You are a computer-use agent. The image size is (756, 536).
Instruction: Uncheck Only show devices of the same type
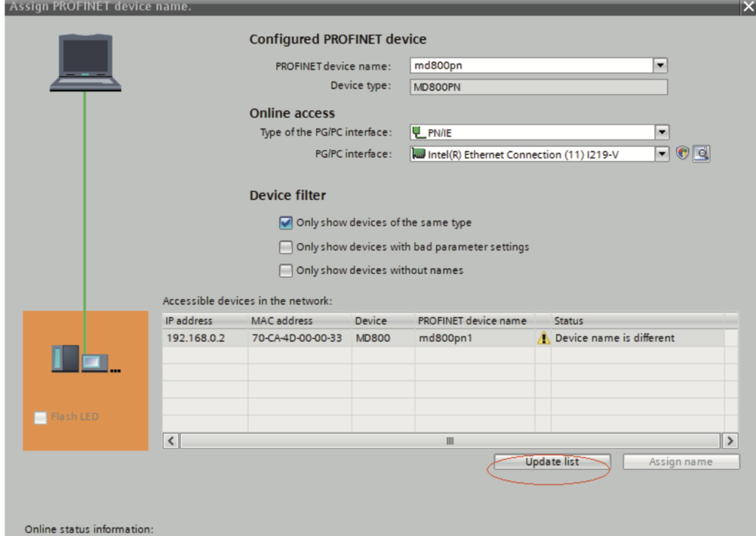click(x=286, y=222)
